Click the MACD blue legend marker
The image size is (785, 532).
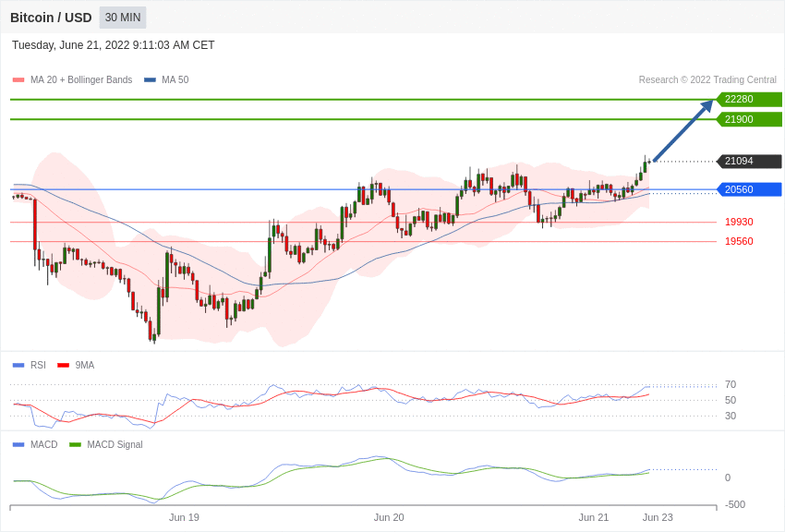pyautogui.click(x=18, y=444)
